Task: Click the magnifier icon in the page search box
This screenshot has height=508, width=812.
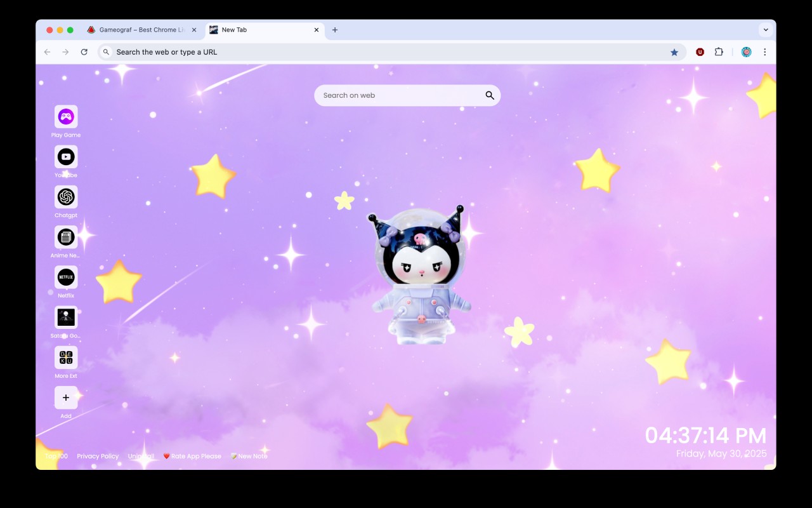Action: pos(490,95)
